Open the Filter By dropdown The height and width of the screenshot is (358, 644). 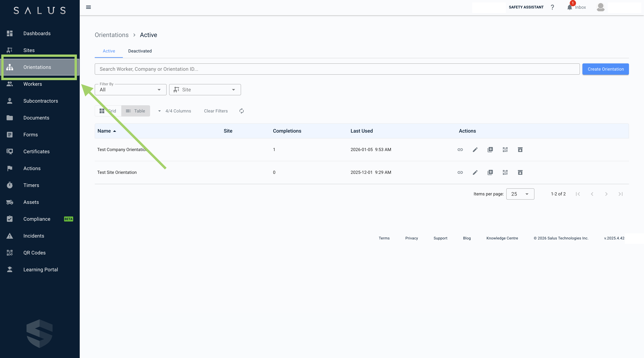131,90
